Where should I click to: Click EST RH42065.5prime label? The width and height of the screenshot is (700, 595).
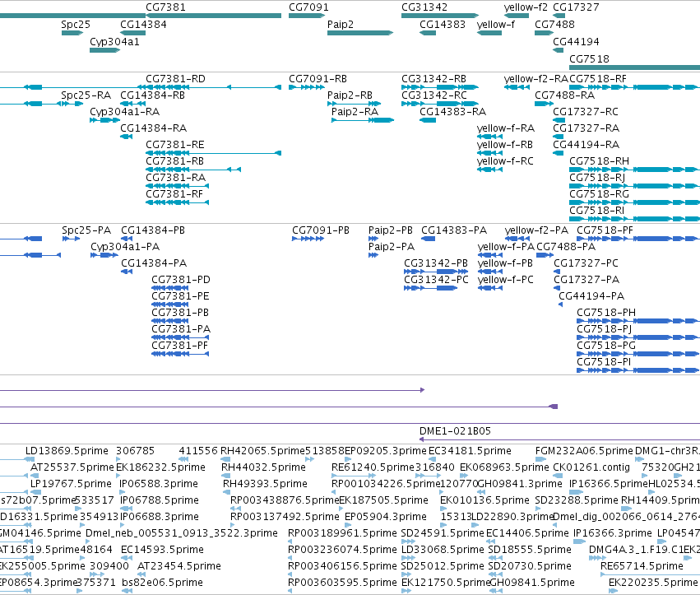click(262, 451)
